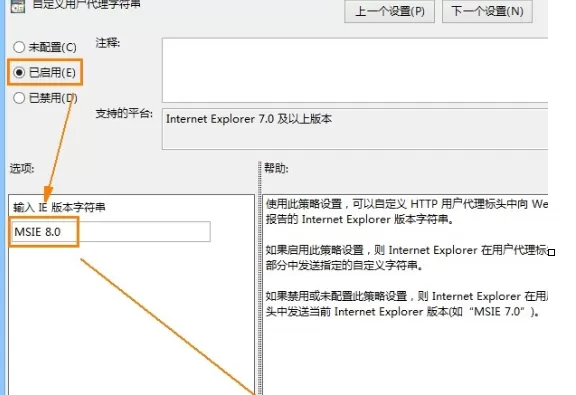Go to 下一个设置(N) next setting
The height and width of the screenshot is (395, 576).
pos(487,11)
